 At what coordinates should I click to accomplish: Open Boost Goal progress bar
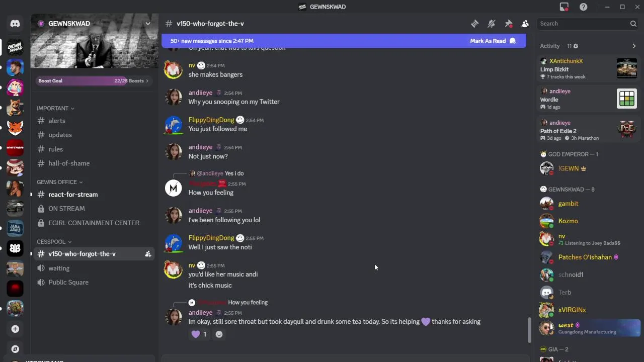[94, 81]
